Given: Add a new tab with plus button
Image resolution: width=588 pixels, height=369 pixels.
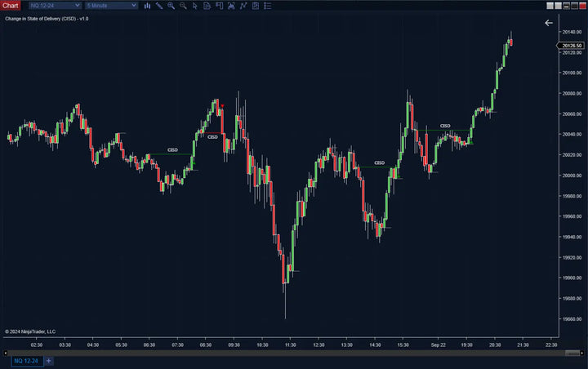Looking at the screenshot, I should (48, 360).
